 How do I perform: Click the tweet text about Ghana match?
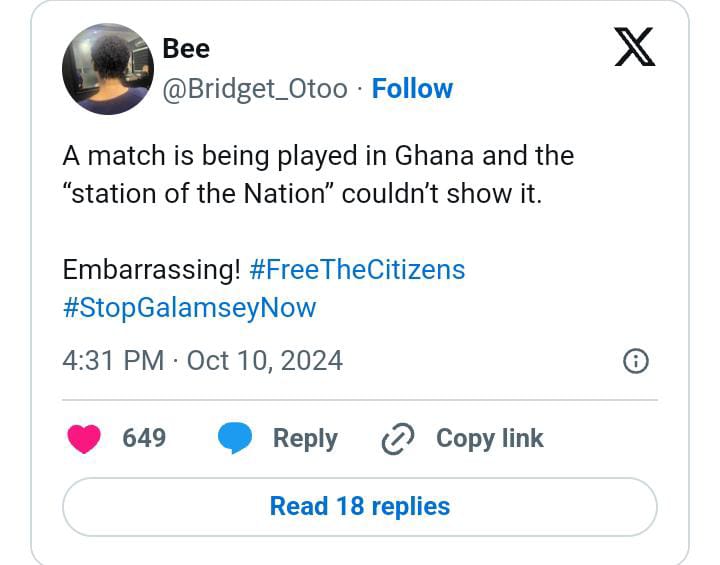point(318,175)
